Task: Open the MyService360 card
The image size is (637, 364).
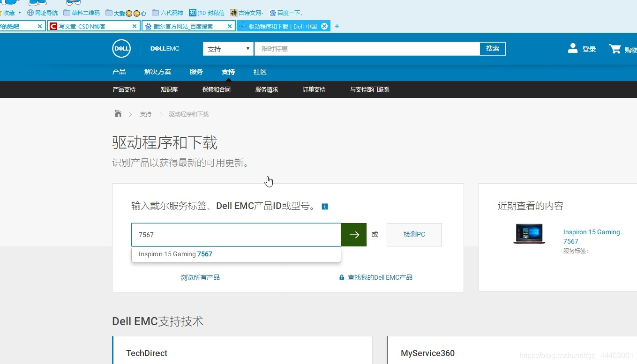Action: [512, 350]
